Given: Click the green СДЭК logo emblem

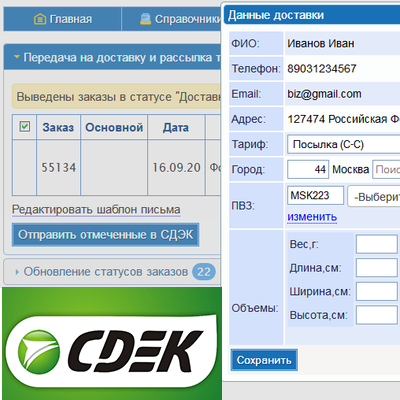Looking at the screenshot, I should (x=39, y=351).
